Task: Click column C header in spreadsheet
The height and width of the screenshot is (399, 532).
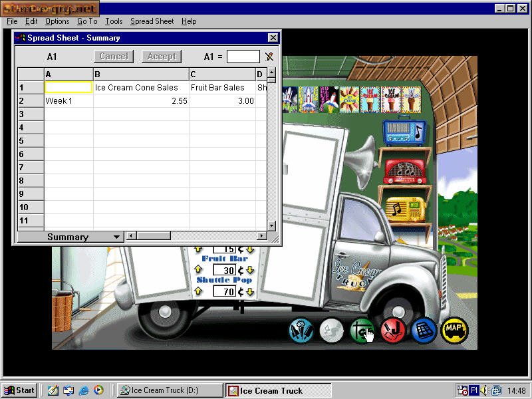Action: tap(222, 74)
